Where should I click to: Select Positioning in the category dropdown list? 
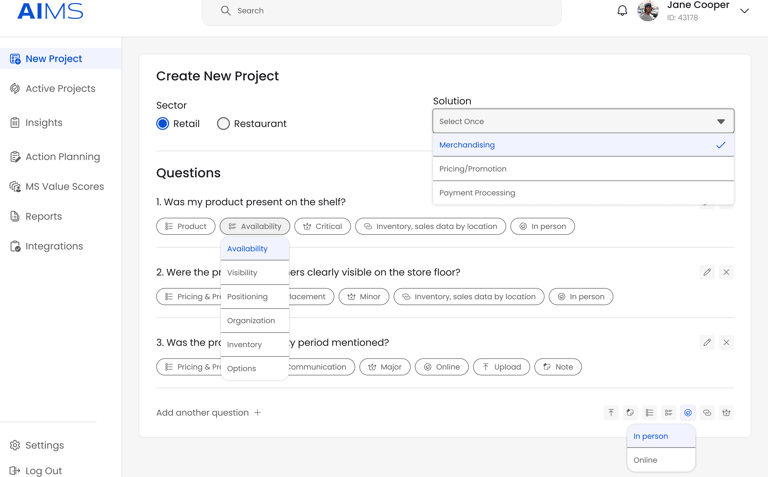[248, 296]
